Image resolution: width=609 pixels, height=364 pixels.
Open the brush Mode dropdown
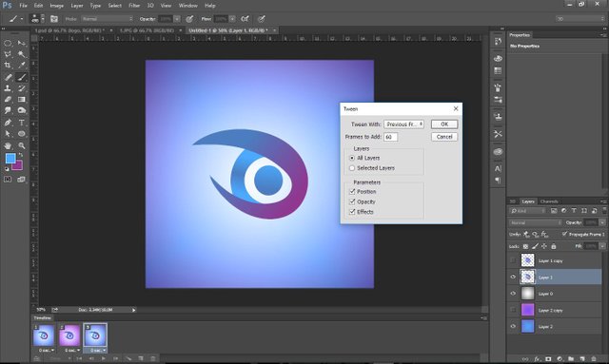(x=108, y=19)
